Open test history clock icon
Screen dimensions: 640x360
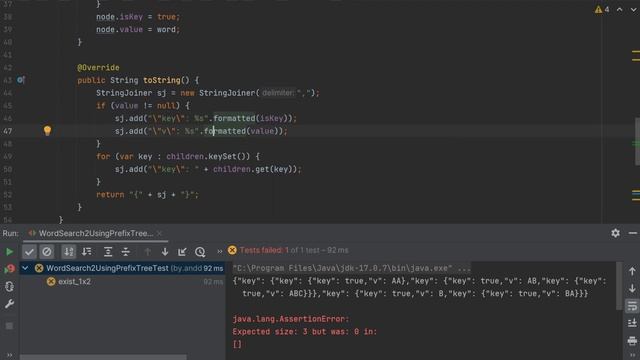[200, 252]
